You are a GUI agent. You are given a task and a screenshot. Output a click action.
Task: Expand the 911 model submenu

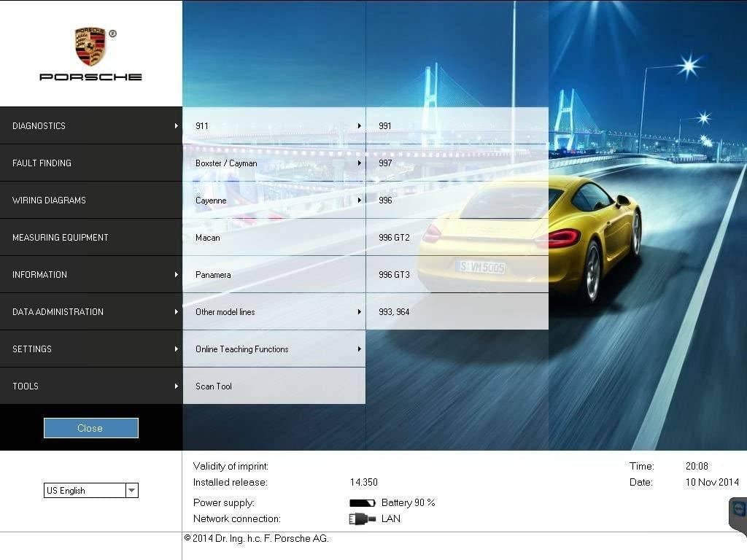pyautogui.click(x=359, y=125)
